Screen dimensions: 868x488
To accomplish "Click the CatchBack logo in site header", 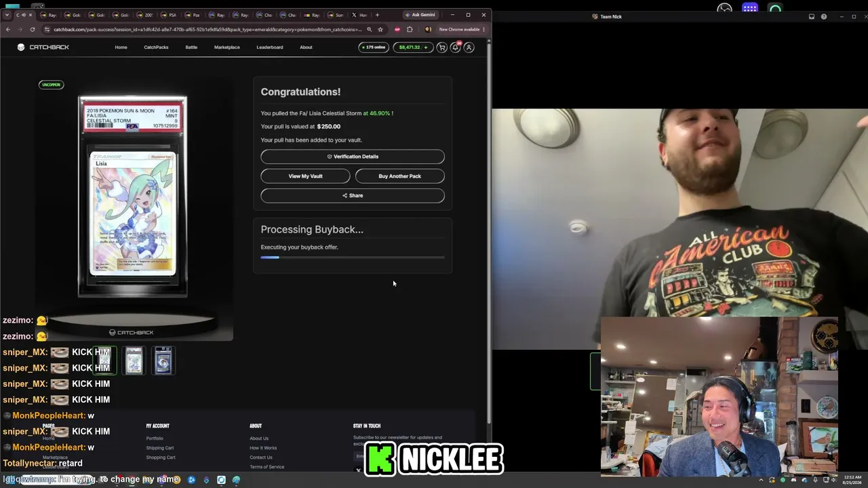I will [43, 47].
